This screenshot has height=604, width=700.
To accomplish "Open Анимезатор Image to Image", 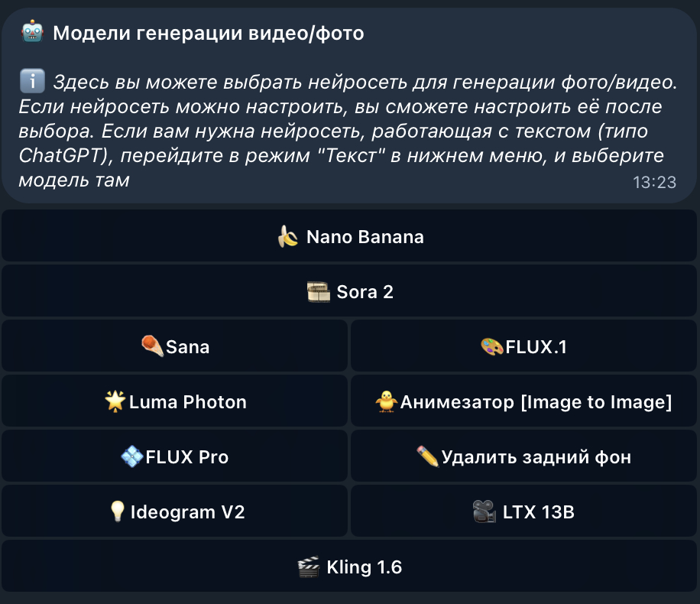I will point(523,402).
